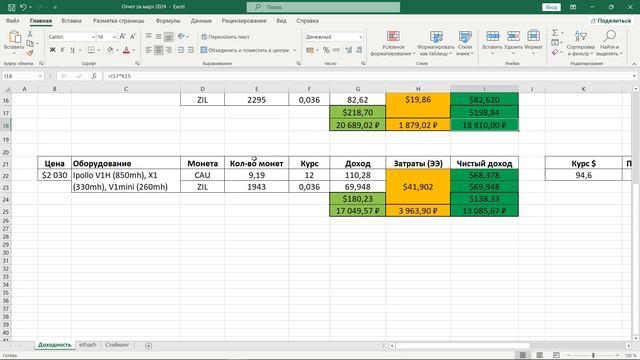640x360 pixels.
Task: Click the Save icon in the title bar
Action: (11, 7)
